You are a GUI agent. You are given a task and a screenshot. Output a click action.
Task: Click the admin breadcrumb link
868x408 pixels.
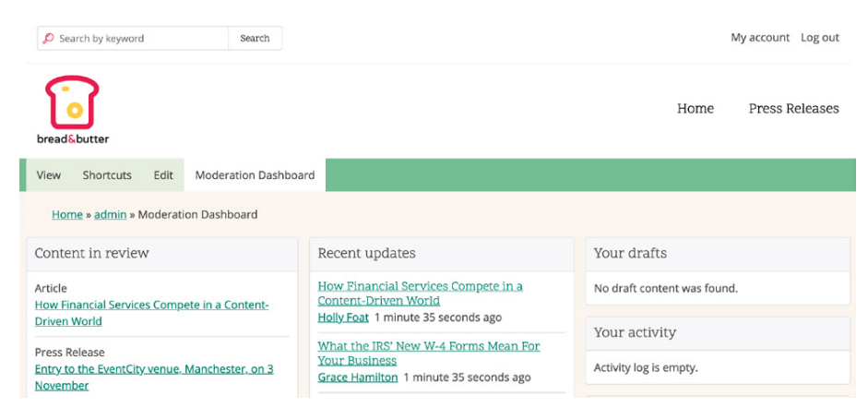pyautogui.click(x=110, y=214)
